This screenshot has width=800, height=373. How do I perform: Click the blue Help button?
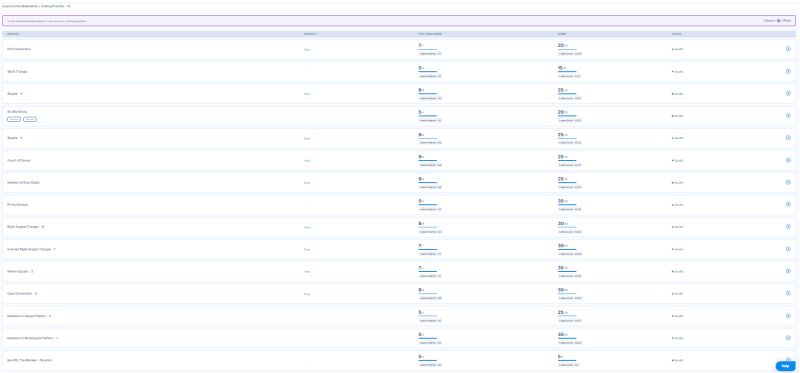coord(785,366)
